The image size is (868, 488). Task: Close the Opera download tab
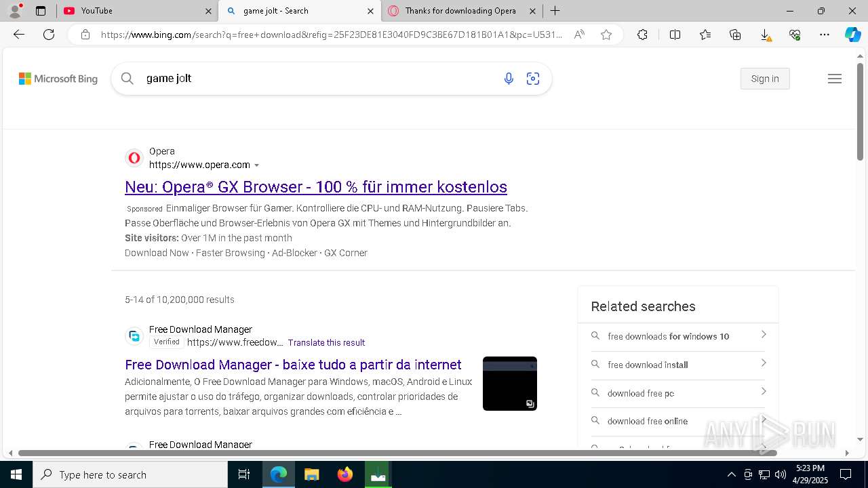pyautogui.click(x=532, y=11)
